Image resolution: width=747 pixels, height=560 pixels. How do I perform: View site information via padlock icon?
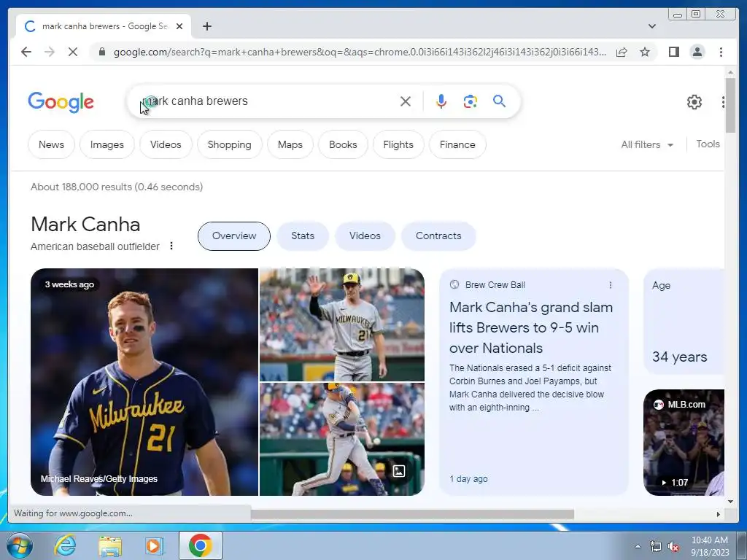coord(101,52)
